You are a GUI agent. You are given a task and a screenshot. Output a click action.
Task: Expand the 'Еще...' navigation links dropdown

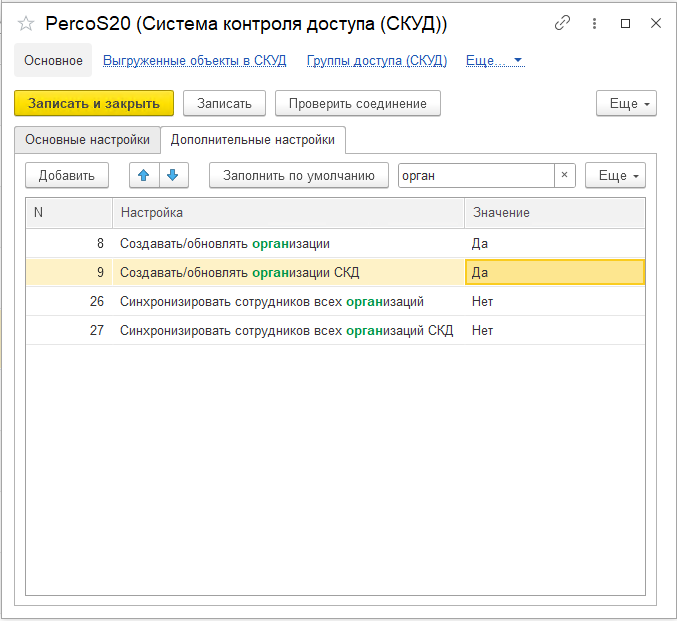[495, 61]
